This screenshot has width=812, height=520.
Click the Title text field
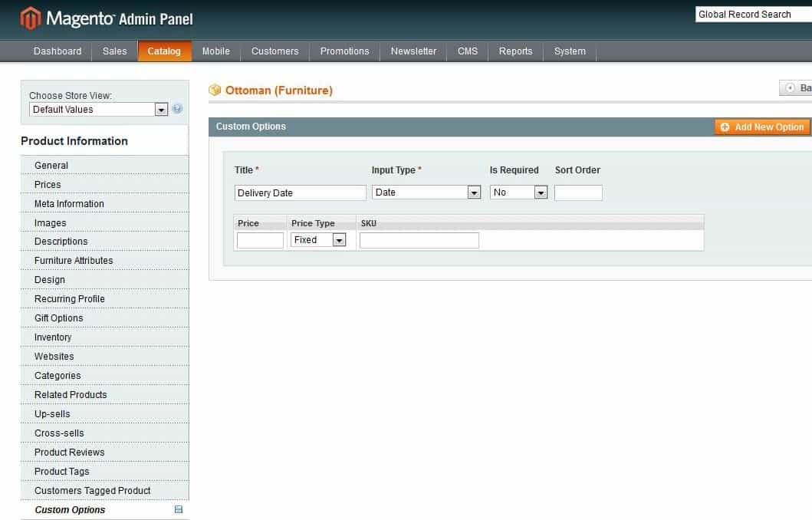click(300, 193)
